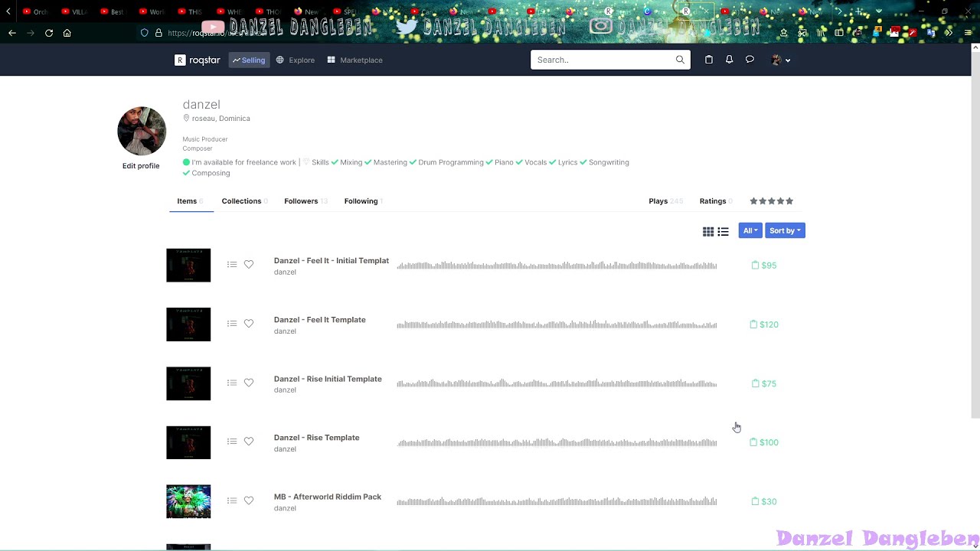Open Danzel - Feel It Template title
980x551 pixels.
click(x=320, y=320)
